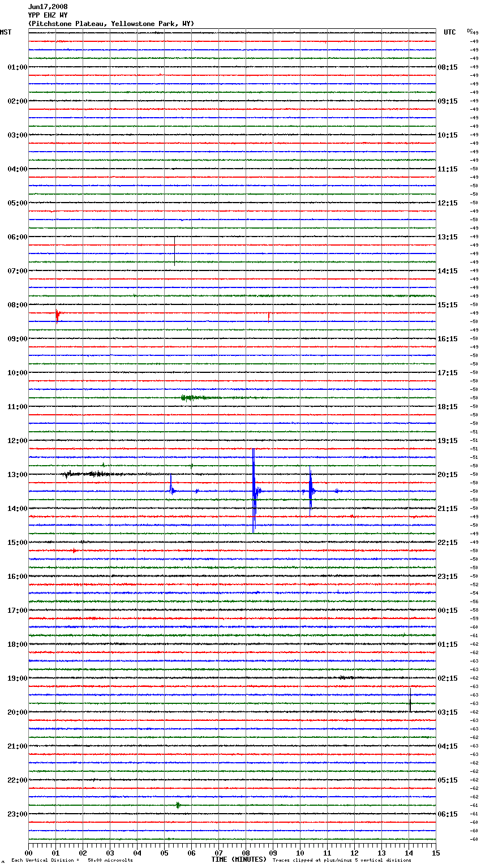Image resolution: width=481 pixels, height=868 pixels.
Task: Click the date label Jun17,2008
Action: coord(48,7)
